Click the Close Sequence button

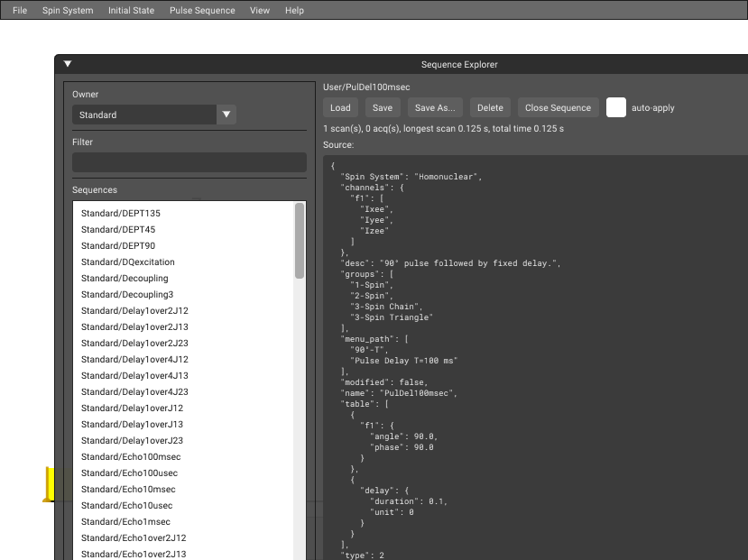[559, 107]
